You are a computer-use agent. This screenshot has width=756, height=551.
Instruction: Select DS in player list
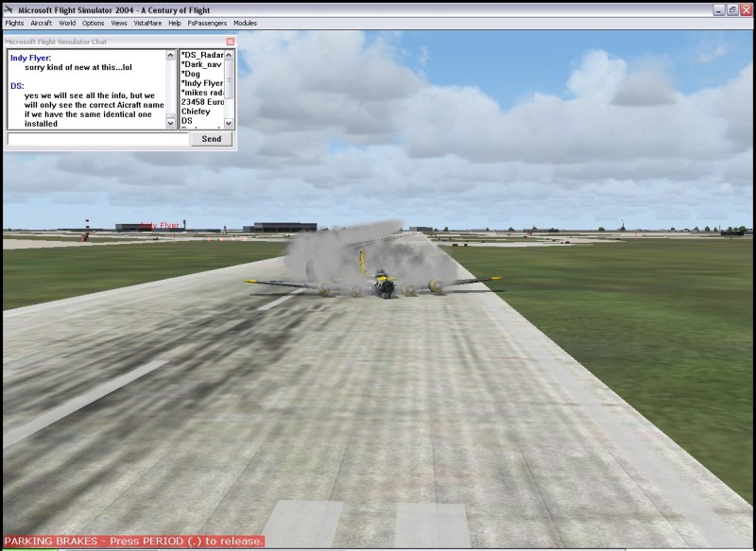[186, 121]
